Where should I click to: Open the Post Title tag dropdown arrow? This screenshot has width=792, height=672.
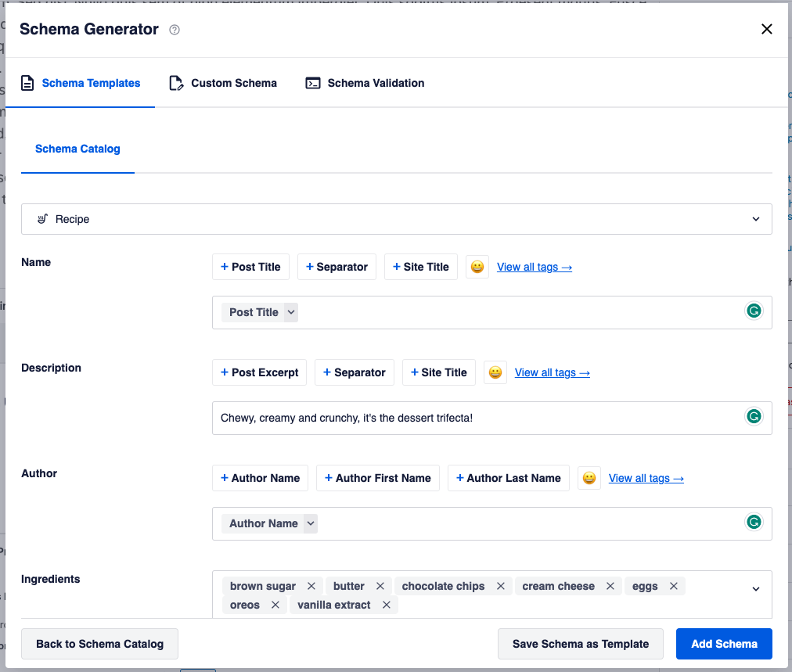[291, 312]
